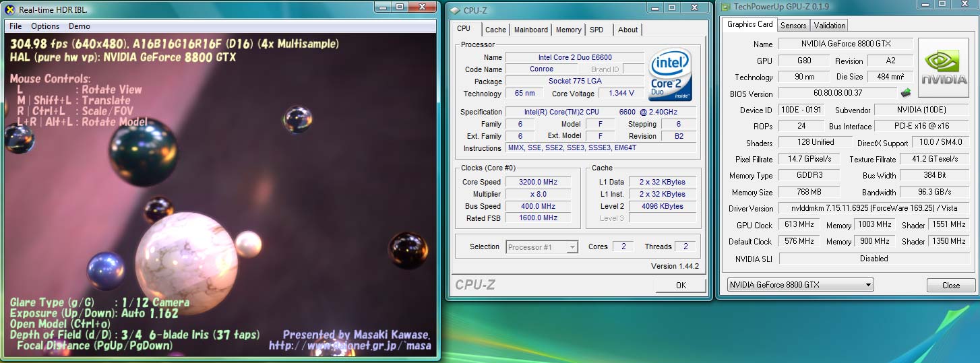The width and height of the screenshot is (980, 363).
Task: Click the Technology value 90 nm in GPU-Z
Action: pos(804,77)
